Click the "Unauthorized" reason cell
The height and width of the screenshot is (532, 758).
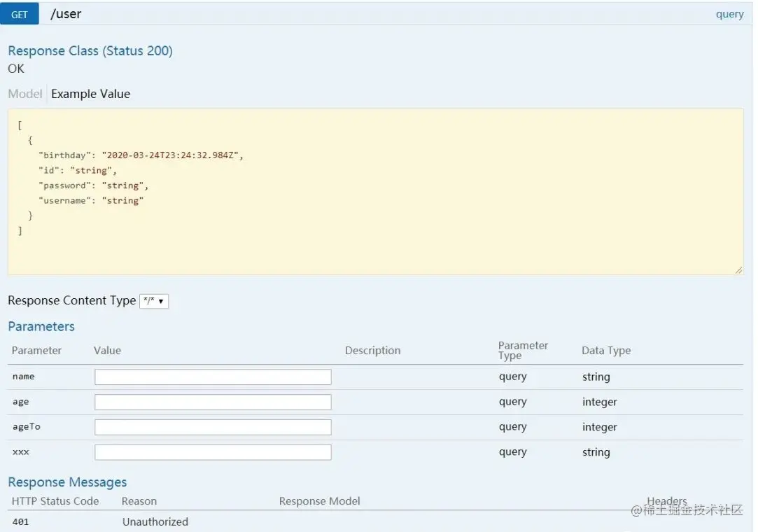(x=155, y=521)
